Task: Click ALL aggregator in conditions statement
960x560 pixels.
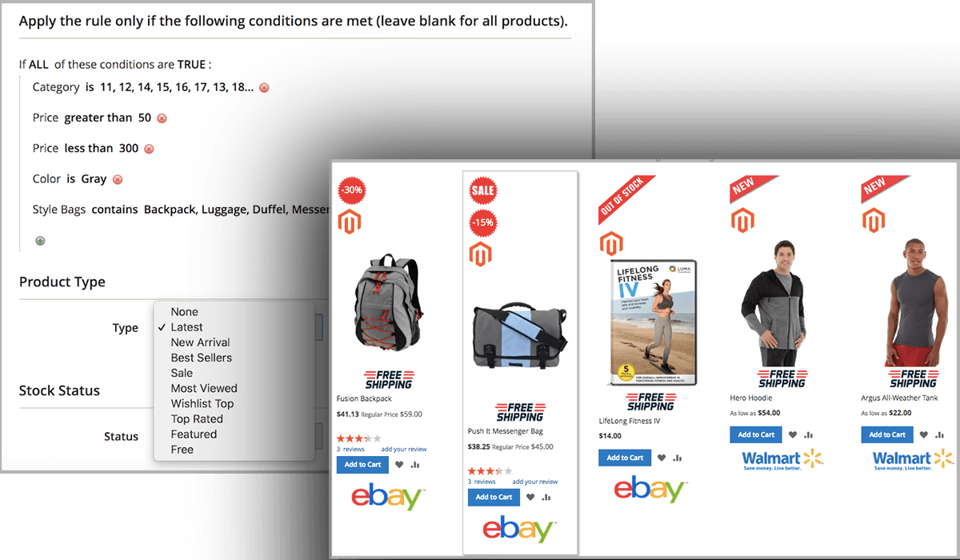Action: pyautogui.click(x=38, y=65)
